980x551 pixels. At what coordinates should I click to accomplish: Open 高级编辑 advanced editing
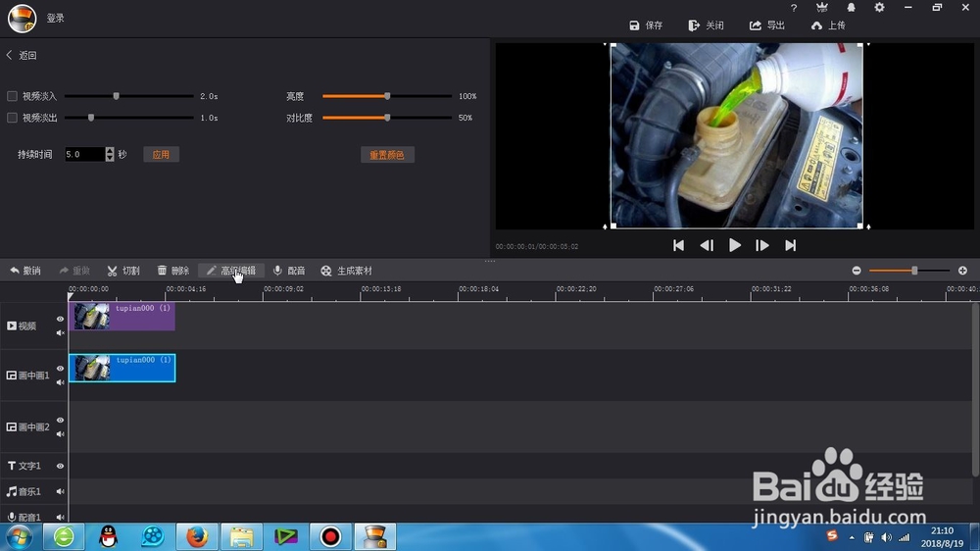(231, 271)
